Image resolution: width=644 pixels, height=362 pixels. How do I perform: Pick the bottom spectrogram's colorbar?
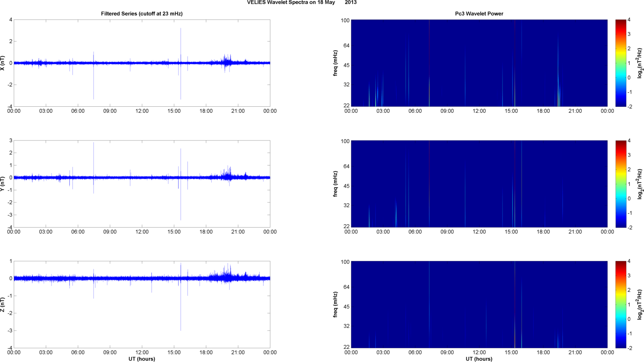click(621, 305)
